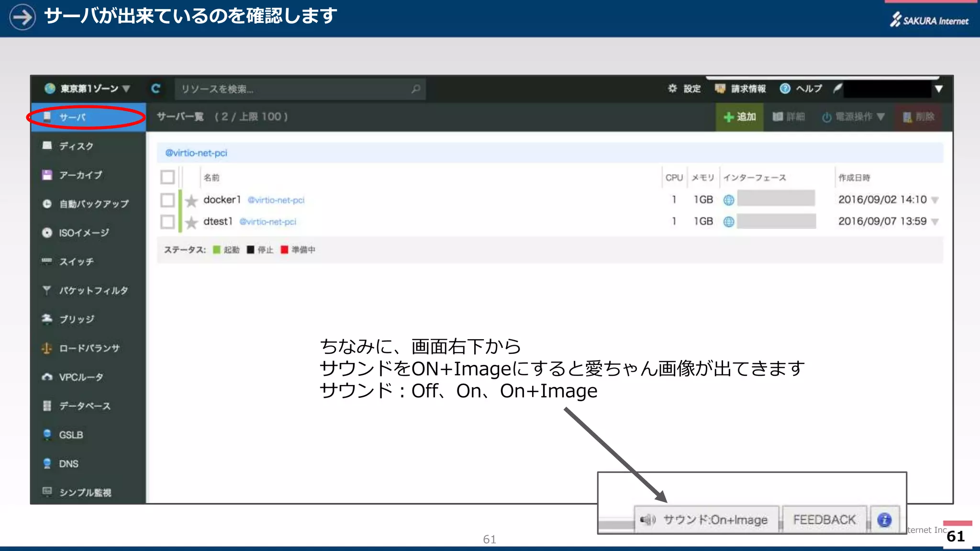Click the black 停止 status swatch
Image resolution: width=980 pixels, height=551 pixels.
click(x=250, y=250)
